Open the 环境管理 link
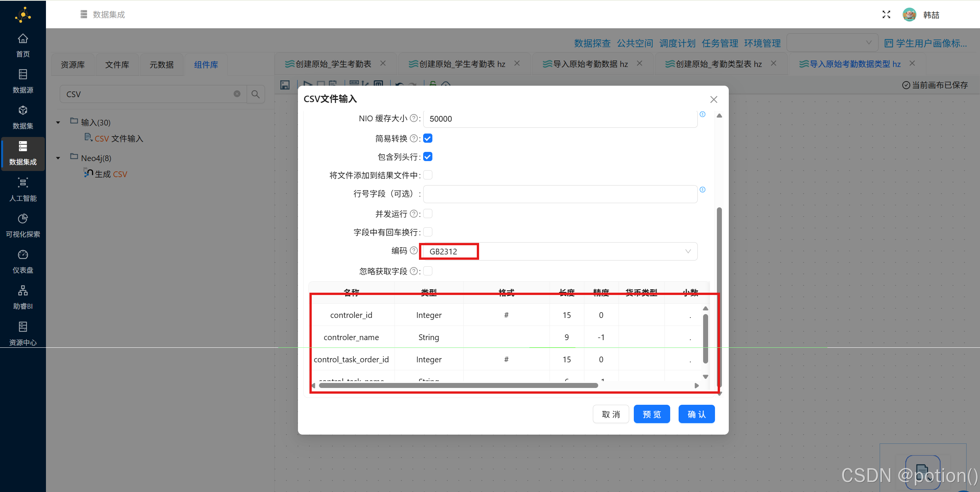Screen dimensions: 980x492 click(x=762, y=43)
